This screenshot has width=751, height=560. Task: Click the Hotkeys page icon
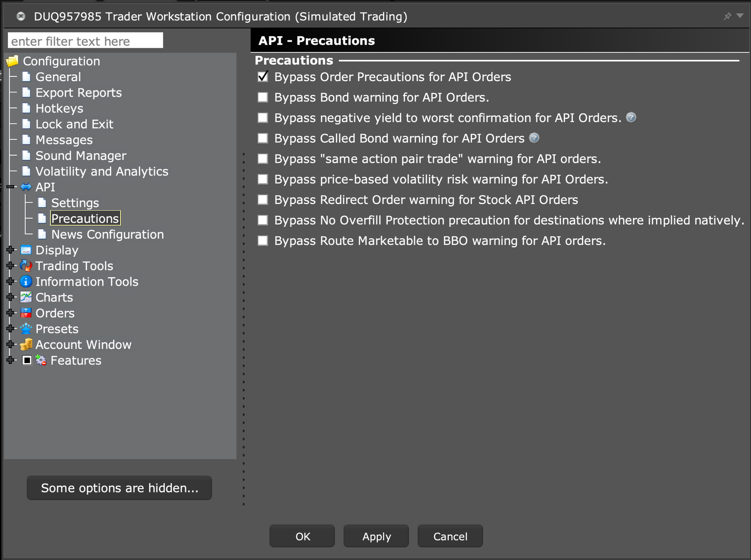tap(26, 108)
